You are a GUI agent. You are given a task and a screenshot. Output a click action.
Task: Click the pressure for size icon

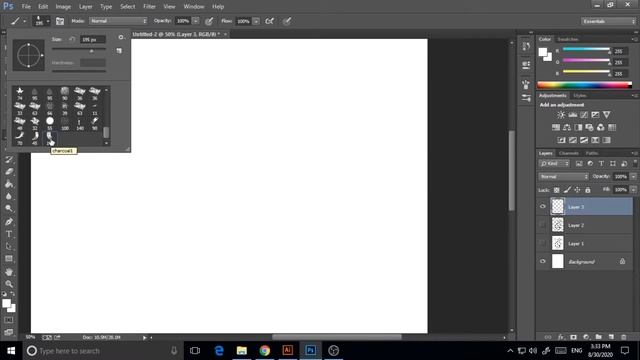287,21
